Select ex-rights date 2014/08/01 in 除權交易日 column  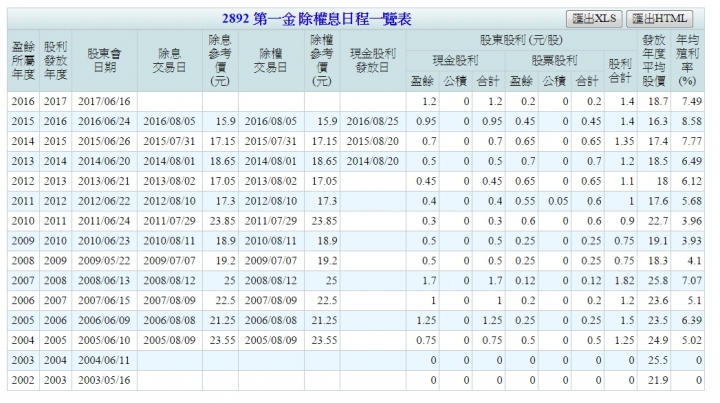pyautogui.click(x=271, y=162)
